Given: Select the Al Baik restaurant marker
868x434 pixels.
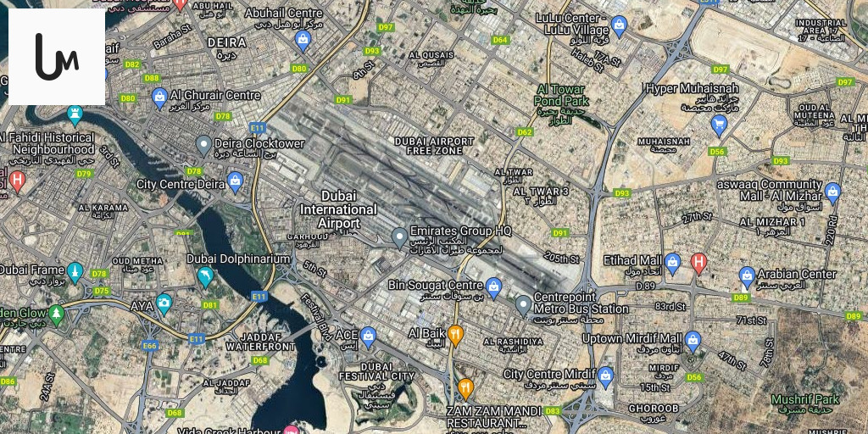Looking at the screenshot, I should pos(455,336).
